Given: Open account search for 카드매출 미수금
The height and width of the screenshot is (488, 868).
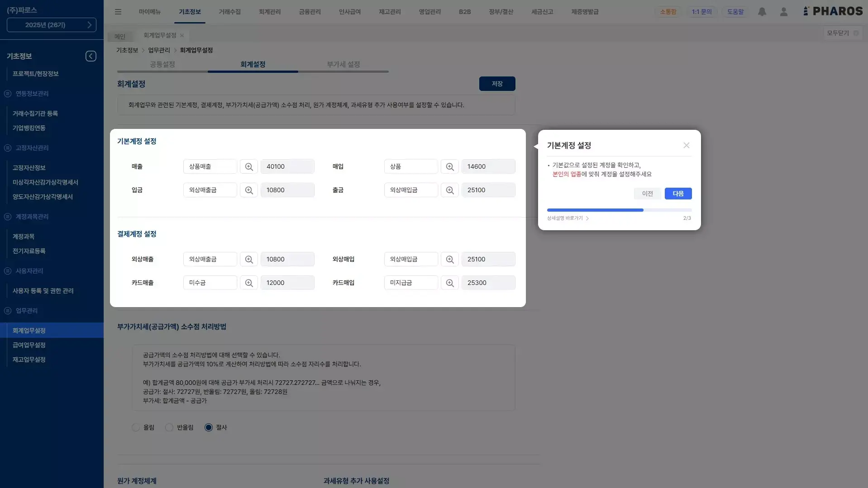Looking at the screenshot, I should (x=248, y=283).
